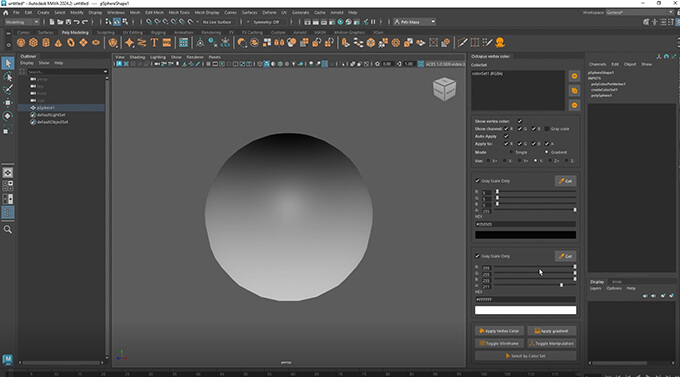
Task: Click the Redo arrow icon
Action: click(85, 22)
